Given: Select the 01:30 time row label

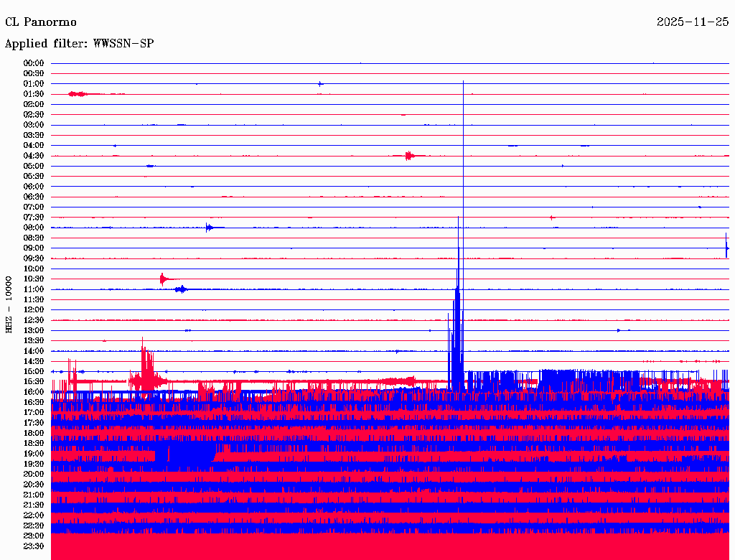Looking at the screenshot, I should [34, 94].
